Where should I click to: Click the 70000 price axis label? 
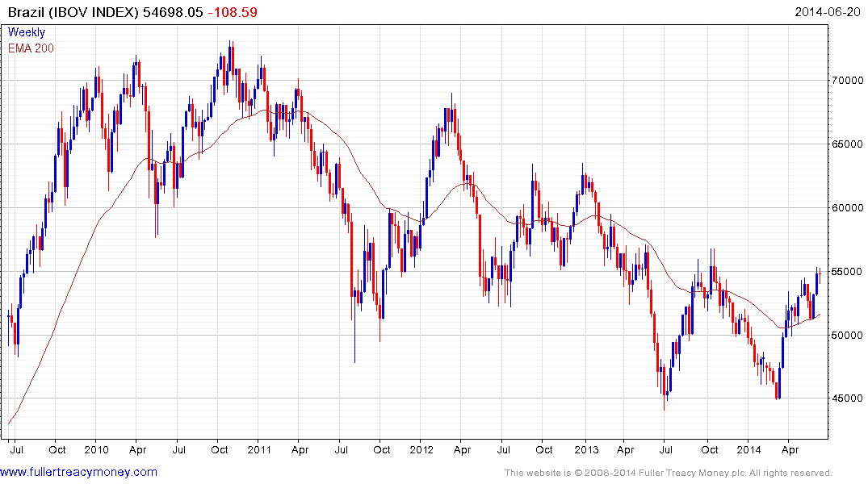pos(848,80)
